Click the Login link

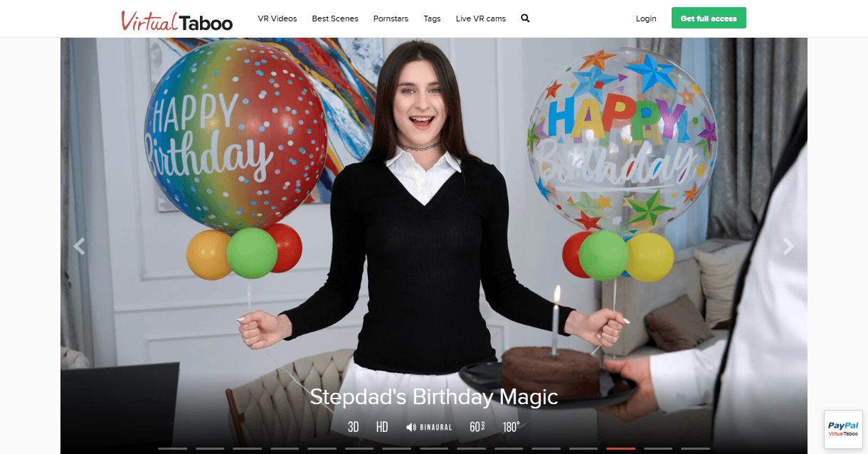[646, 19]
